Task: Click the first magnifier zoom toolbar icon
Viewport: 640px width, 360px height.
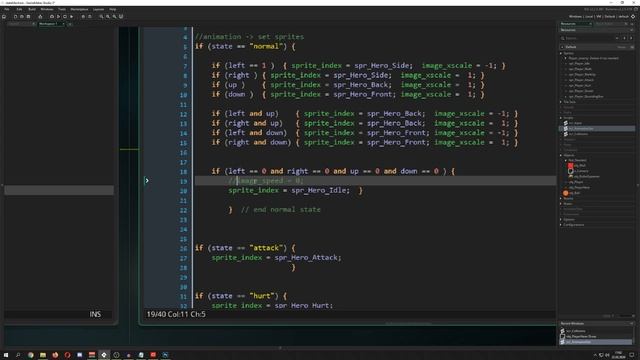Action: point(101,17)
